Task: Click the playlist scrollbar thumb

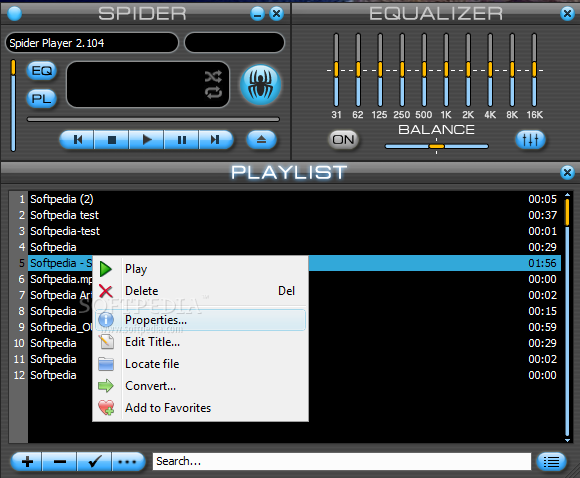Action: (x=567, y=212)
